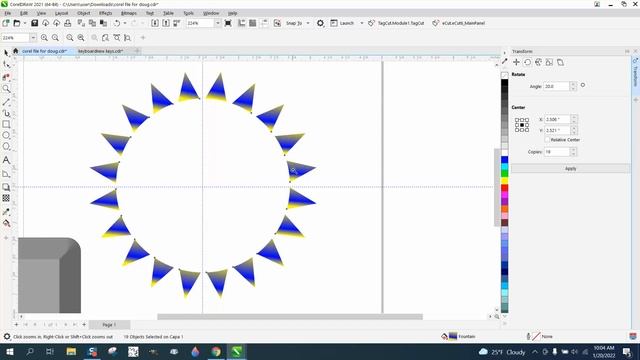Select the Polygon tool in toolbox
Image resolution: width=640 pixels, height=360 pixels.
pos(6,146)
